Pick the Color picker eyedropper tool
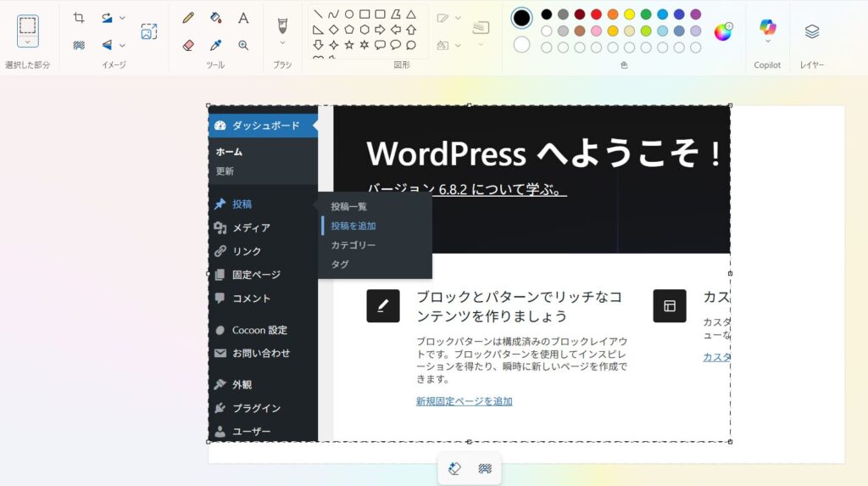This screenshot has height=486, width=868. (x=216, y=45)
